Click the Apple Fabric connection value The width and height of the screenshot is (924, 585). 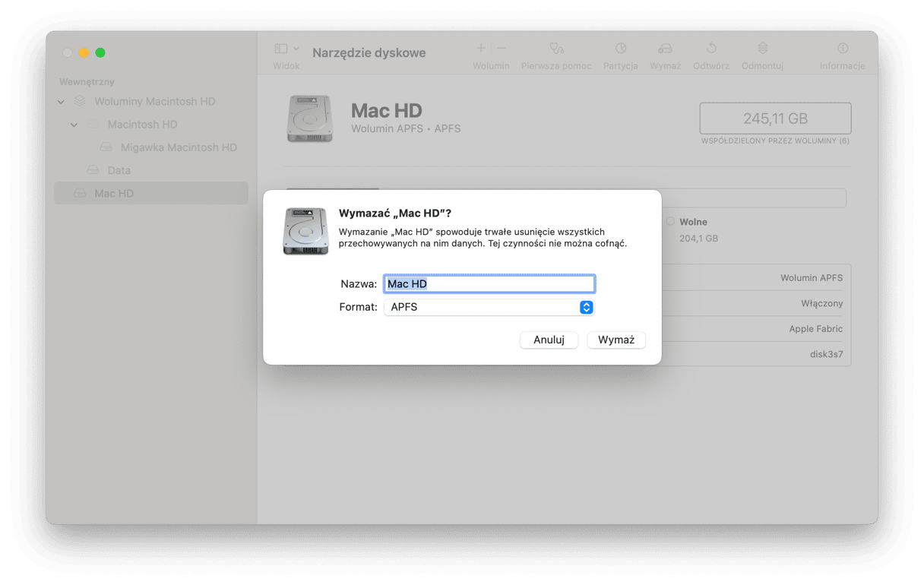[815, 329]
